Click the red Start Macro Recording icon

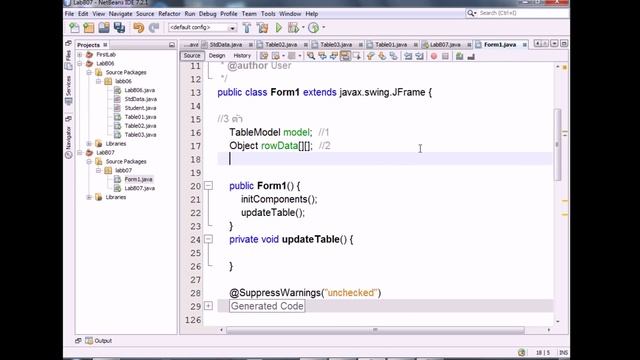434,56
